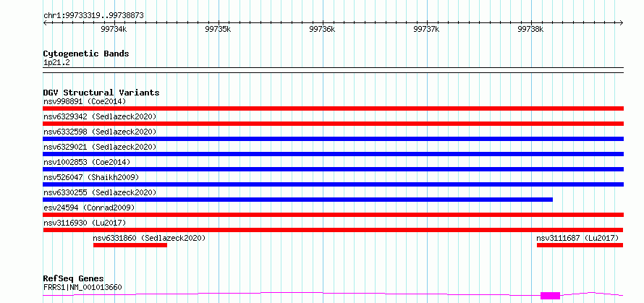644x303 pixels.
Task: Click the 99737k ruler position
Action: [x=427, y=29]
